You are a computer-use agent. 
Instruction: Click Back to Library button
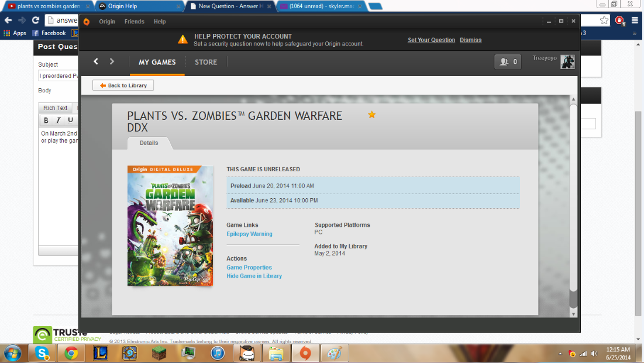[x=123, y=85]
